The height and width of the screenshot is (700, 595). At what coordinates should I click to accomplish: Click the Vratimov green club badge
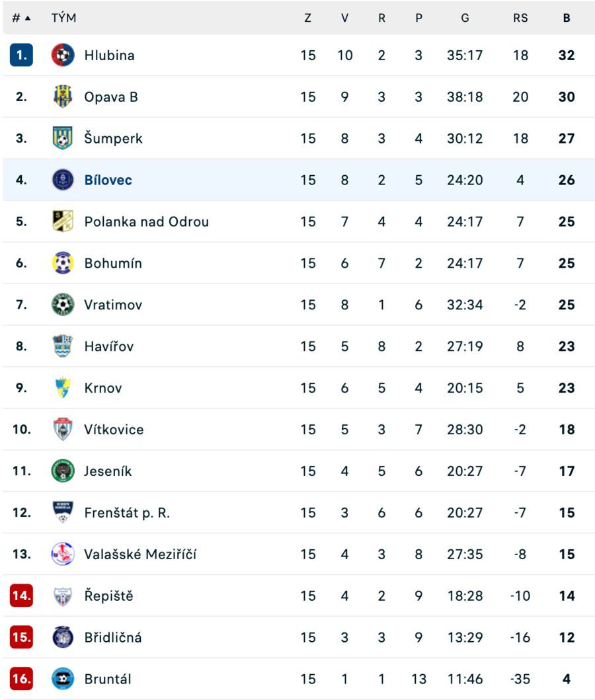[63, 305]
